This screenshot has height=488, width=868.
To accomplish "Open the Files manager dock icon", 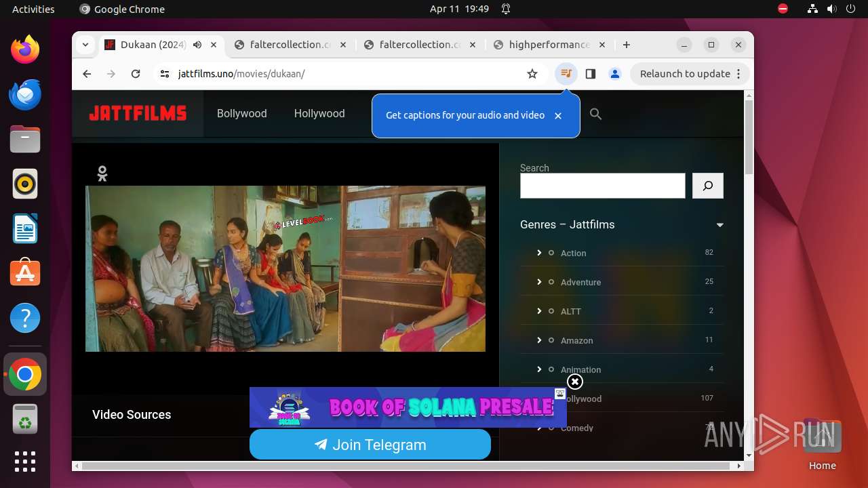I will [x=25, y=139].
